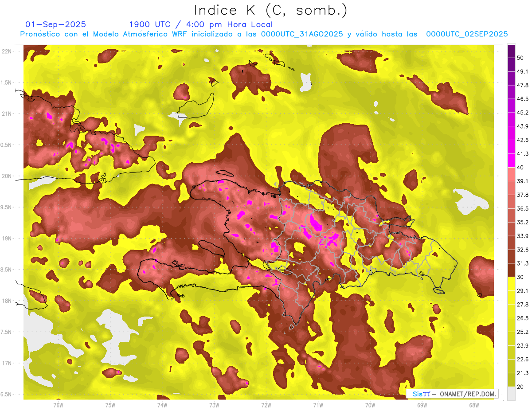Image resolution: width=532 pixels, height=411 pixels.
Task: Click the legend value '25.2'
Action: [523, 332]
